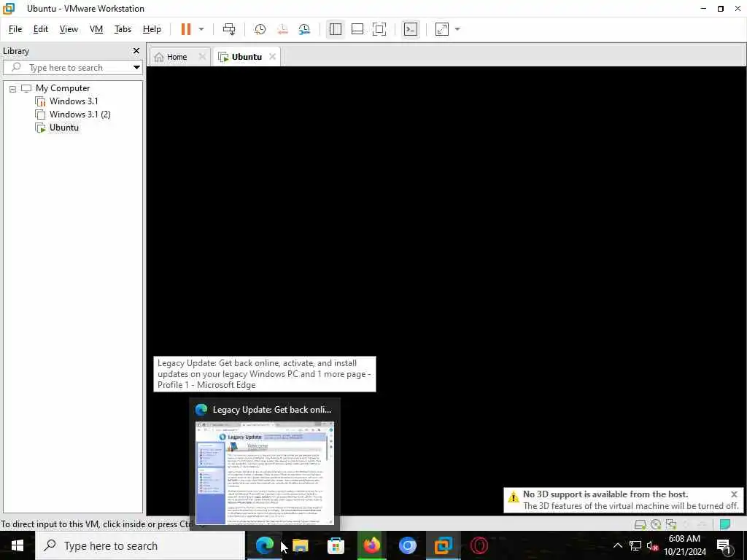Open the Library search filter dropdown
Image resolution: width=747 pixels, height=560 pixels.
click(136, 68)
